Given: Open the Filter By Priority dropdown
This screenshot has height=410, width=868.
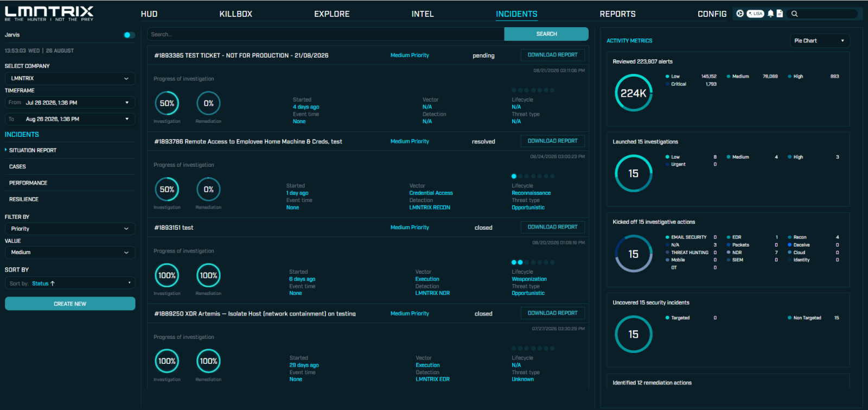Looking at the screenshot, I should (x=70, y=229).
